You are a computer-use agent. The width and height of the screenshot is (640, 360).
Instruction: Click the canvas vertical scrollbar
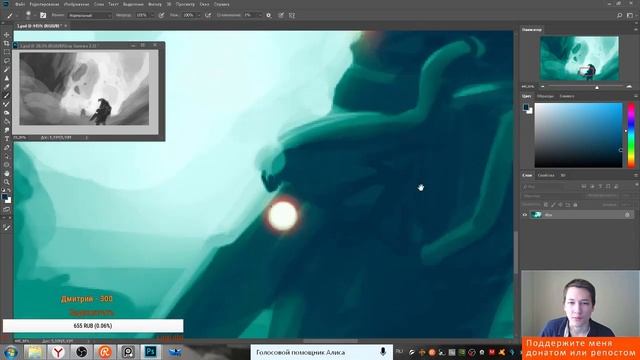click(x=516, y=252)
